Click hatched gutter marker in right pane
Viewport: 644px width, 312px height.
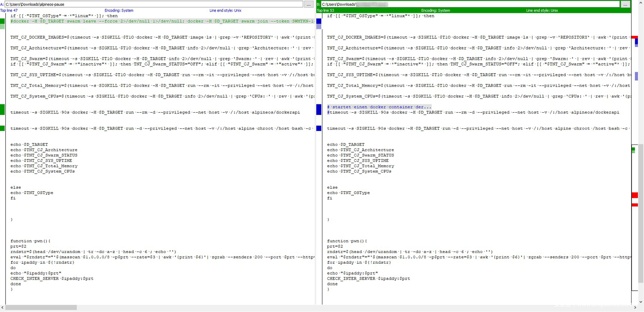coord(319,27)
